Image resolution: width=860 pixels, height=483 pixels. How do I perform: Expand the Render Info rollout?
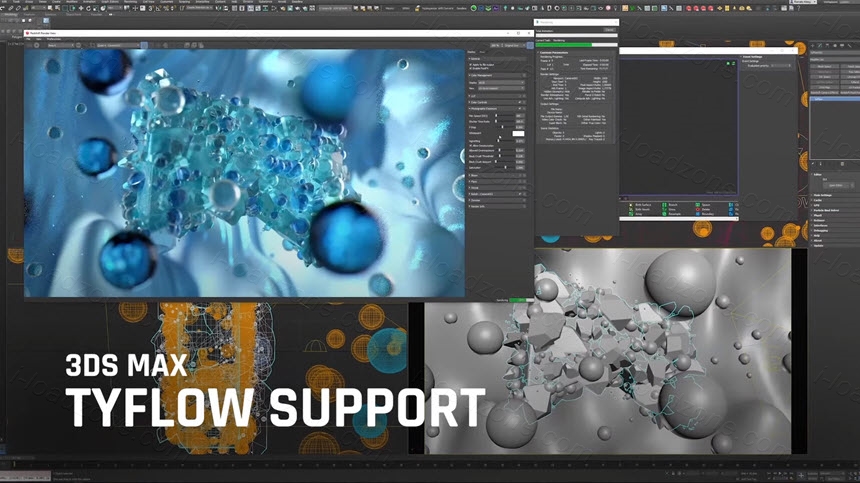497,206
